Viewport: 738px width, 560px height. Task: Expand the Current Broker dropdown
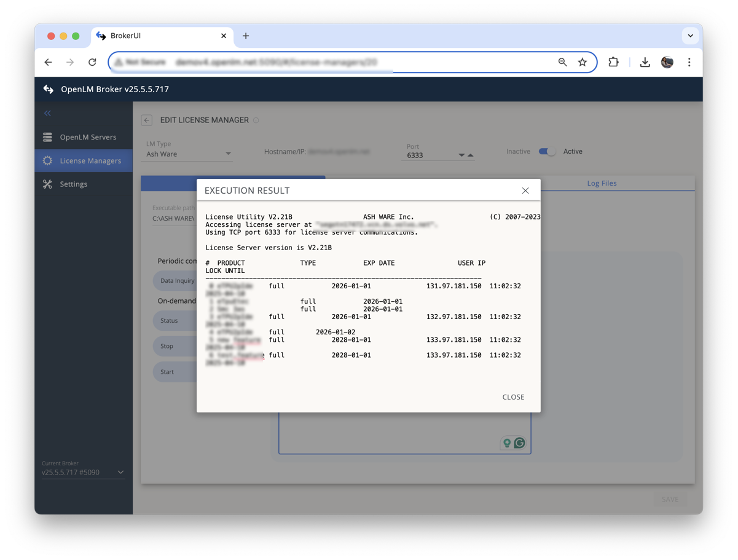click(x=120, y=471)
